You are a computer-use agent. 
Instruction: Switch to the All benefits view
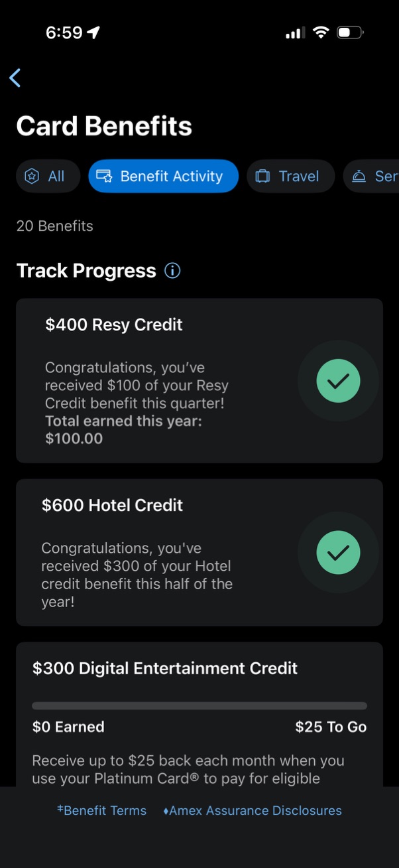(x=48, y=176)
